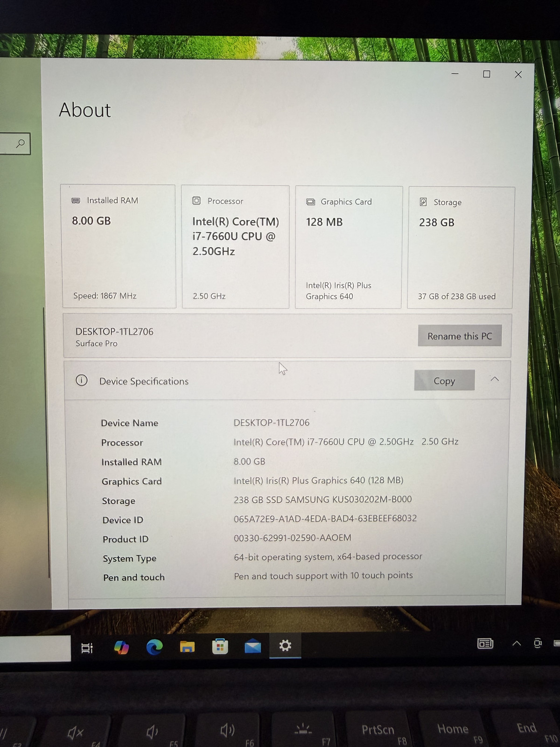560x747 pixels.
Task: Click '37 GB of 238 GB used' text
Action: tap(457, 296)
